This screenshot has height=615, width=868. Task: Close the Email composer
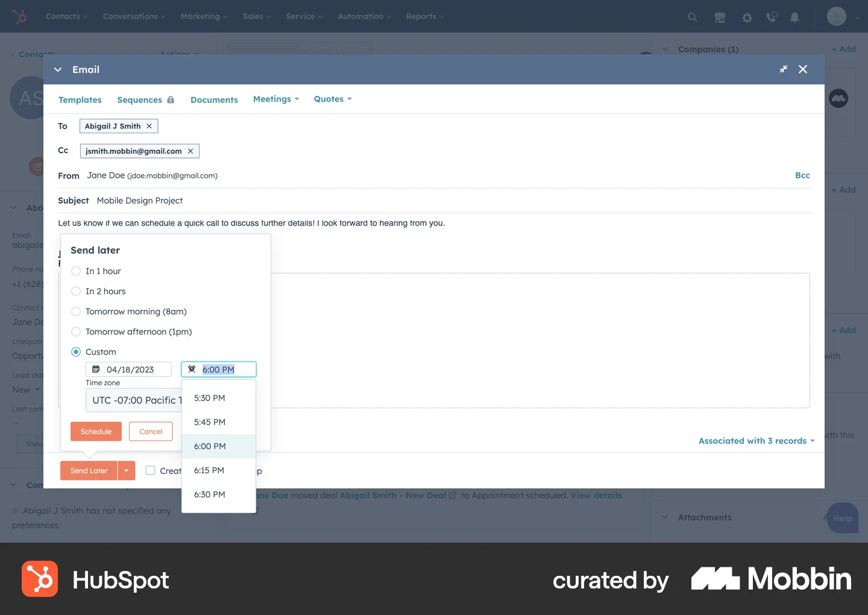click(x=803, y=69)
